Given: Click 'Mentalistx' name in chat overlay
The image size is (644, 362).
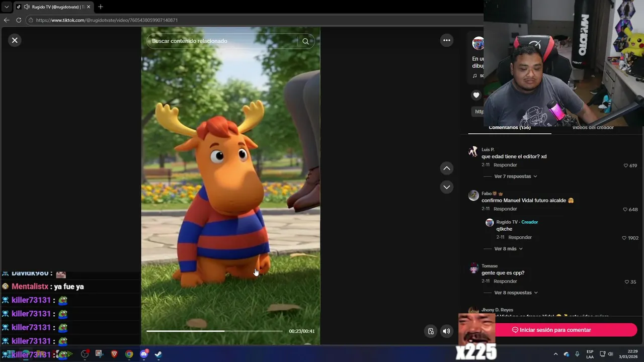Looking at the screenshot, I should (30, 287).
